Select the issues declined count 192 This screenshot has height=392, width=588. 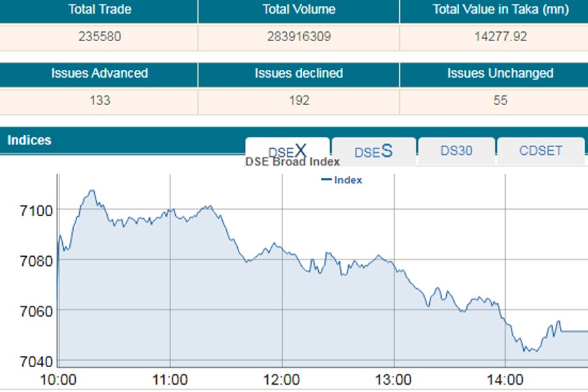point(299,101)
